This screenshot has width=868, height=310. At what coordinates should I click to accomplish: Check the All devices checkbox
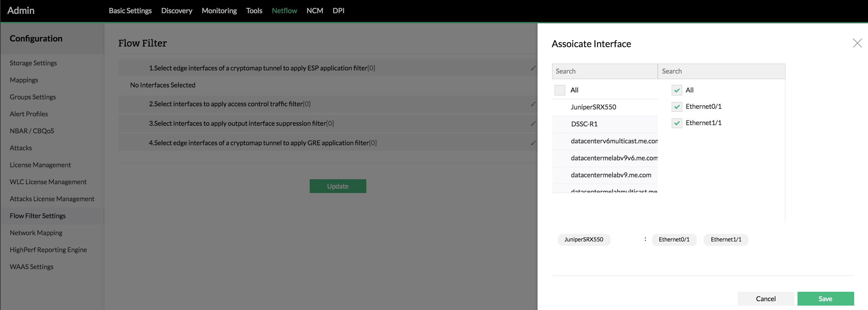pos(560,90)
